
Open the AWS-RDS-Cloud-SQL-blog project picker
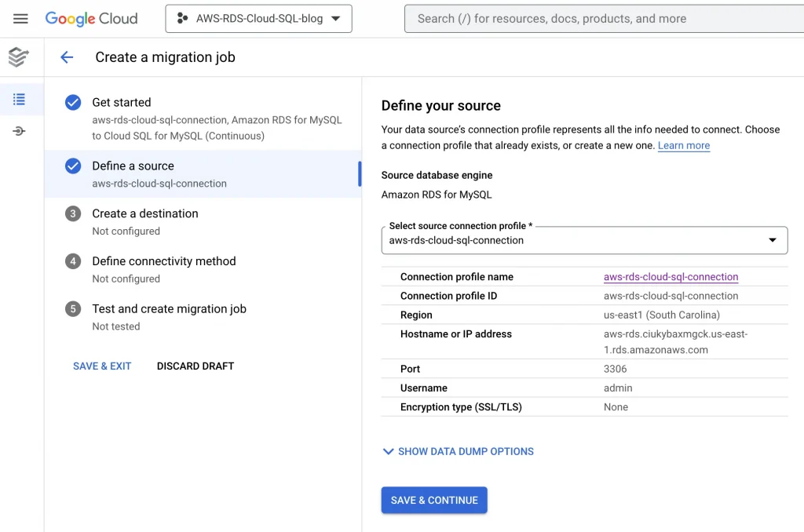258,19
